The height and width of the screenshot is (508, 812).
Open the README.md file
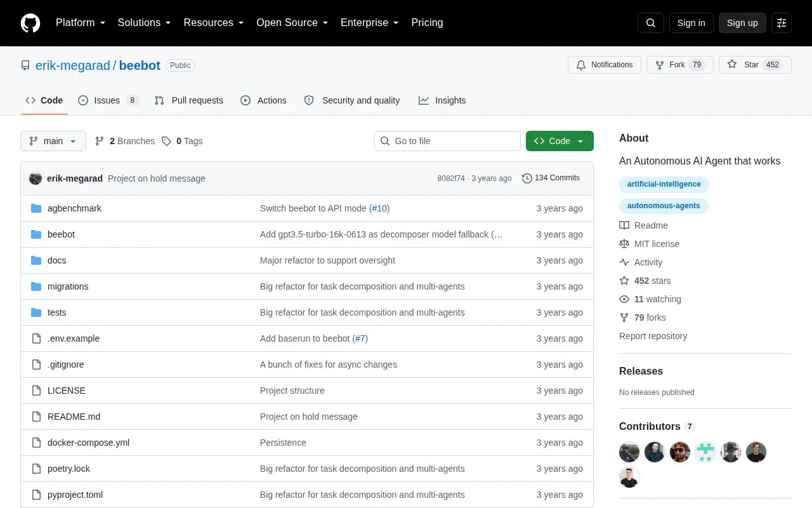click(x=74, y=417)
